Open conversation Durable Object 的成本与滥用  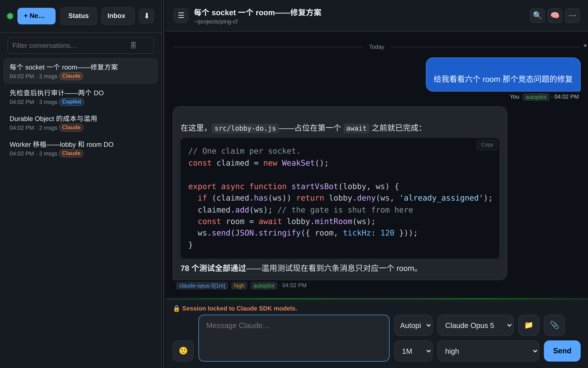(x=80, y=122)
